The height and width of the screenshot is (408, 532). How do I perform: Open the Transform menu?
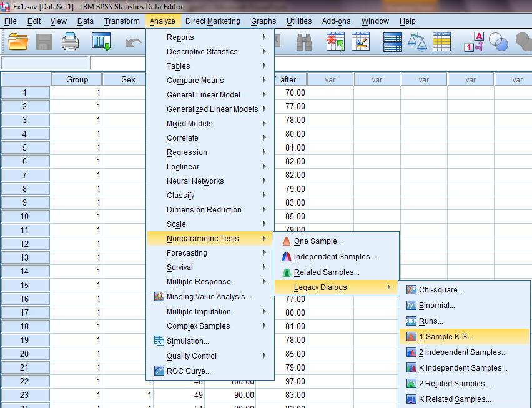tap(122, 21)
